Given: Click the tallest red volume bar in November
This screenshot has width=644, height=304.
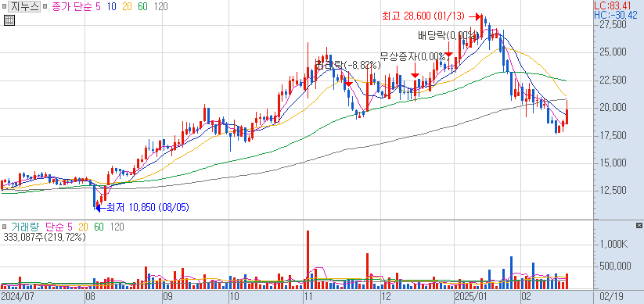Looking at the screenshot, I should [308, 260].
